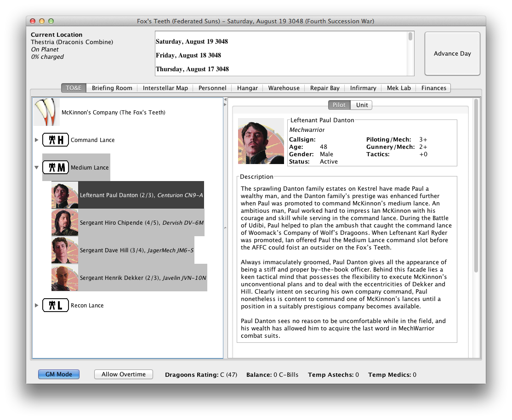Click the Command Lance heavy mech icon
This screenshot has width=512, height=420.
(56, 140)
